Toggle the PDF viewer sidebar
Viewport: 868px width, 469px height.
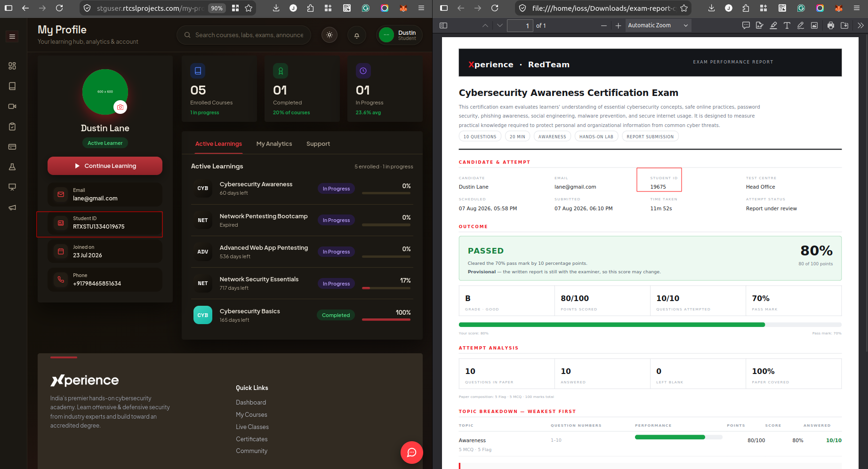tap(443, 25)
